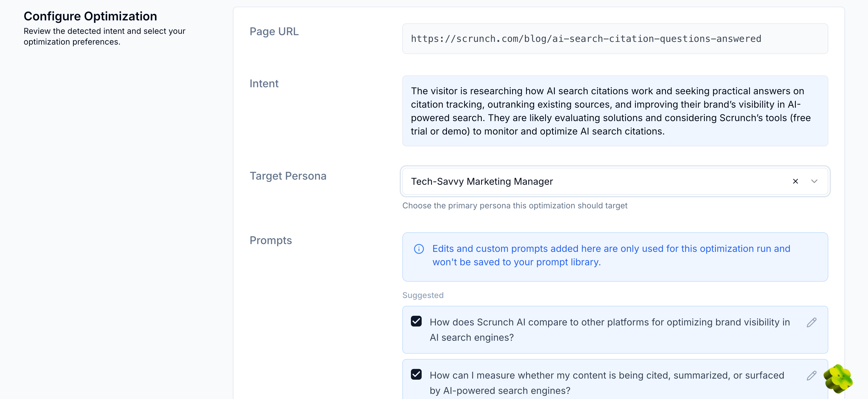
Task: Click the 'Edits and custom prompts' notice text
Action: 611,255
